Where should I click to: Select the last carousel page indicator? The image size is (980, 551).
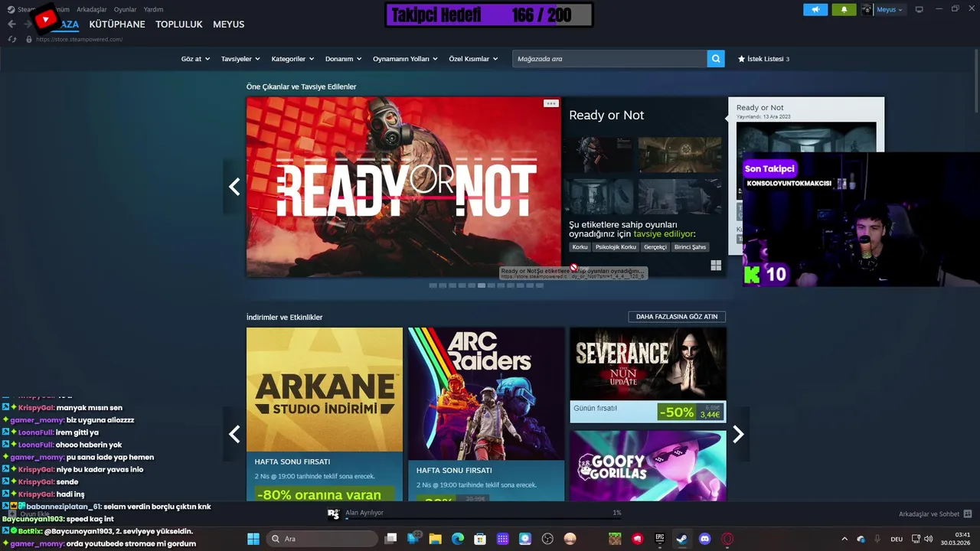[x=539, y=285]
